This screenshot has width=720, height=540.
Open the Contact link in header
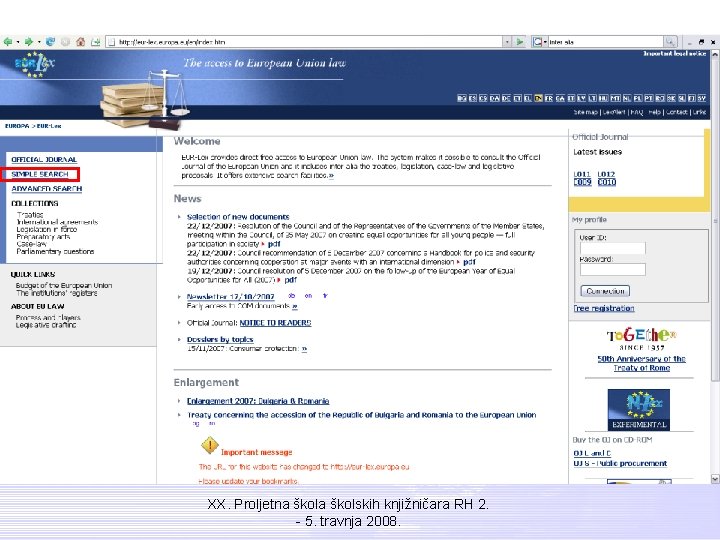[x=677, y=112]
